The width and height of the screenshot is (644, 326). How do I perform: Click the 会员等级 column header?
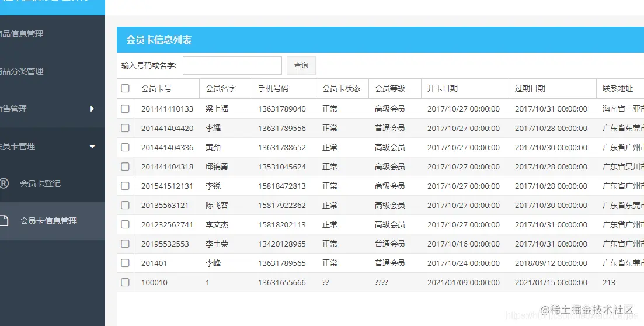pyautogui.click(x=390, y=88)
